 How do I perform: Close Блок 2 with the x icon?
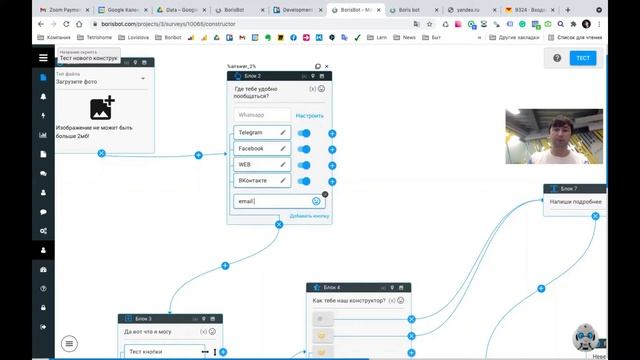coord(327,66)
